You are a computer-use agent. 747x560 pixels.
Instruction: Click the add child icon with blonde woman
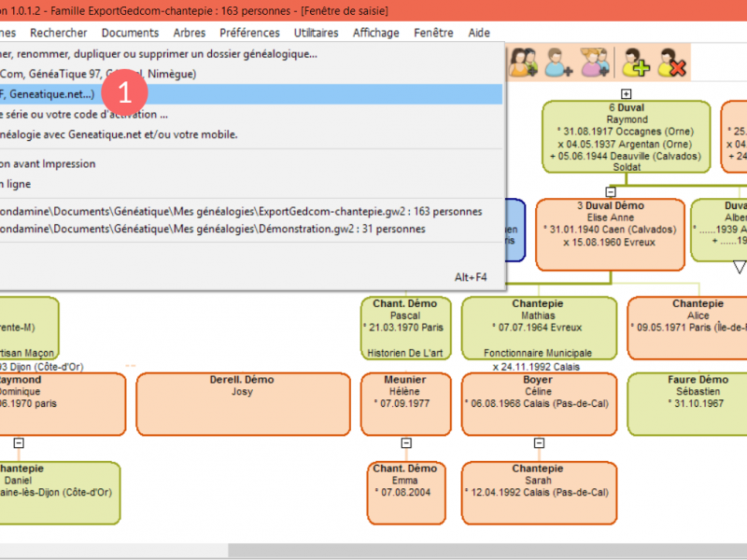[x=594, y=62]
